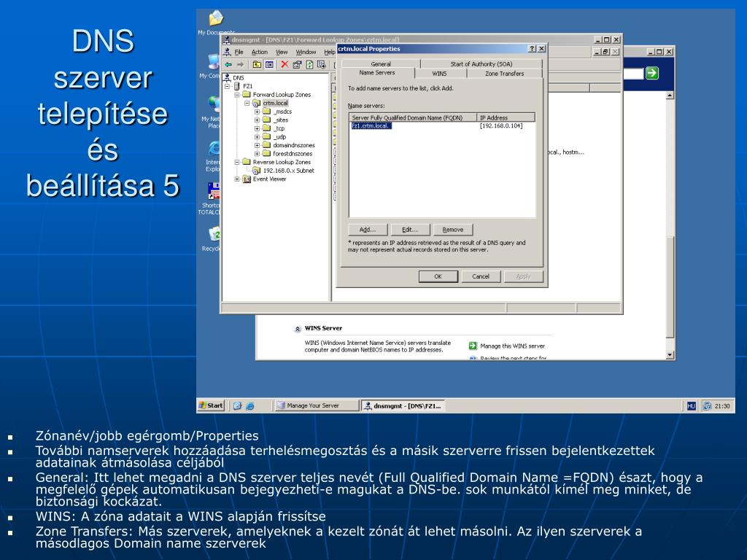Collapse the Forward Lookup Zones node
The height and width of the screenshot is (560, 747).
pos(237,95)
